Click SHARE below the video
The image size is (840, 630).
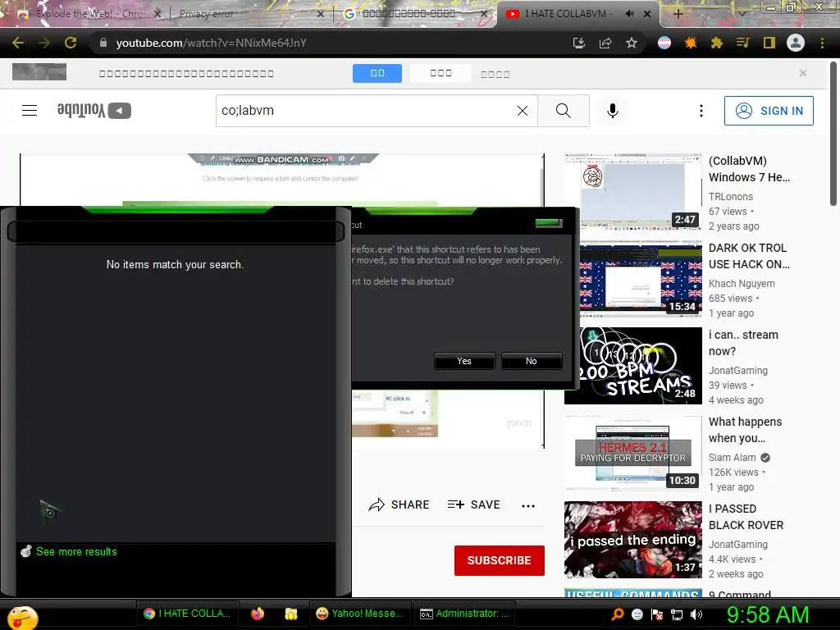pos(399,504)
